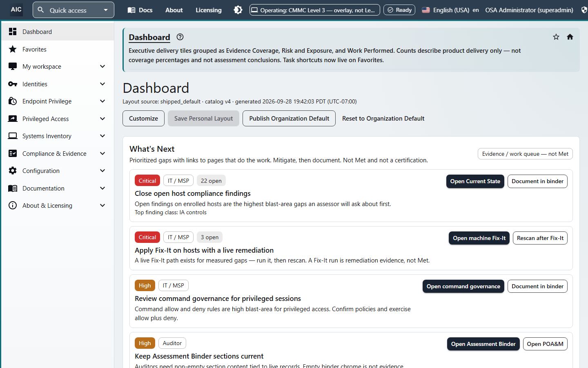Screen dimensions: 588x368
Task: Click the Favorites star icon in the sidebar
Action: pos(13,49)
